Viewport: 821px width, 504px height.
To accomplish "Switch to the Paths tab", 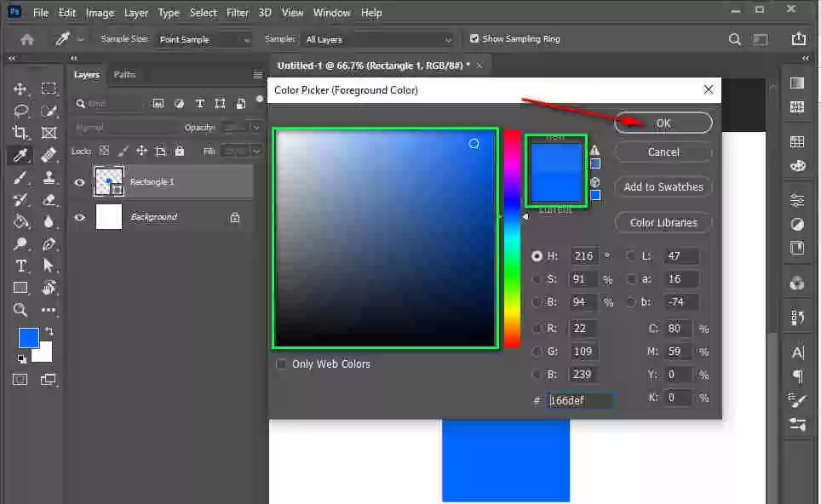I will (124, 75).
